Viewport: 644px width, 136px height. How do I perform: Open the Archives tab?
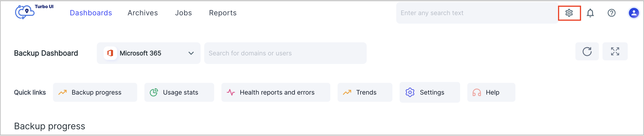click(143, 13)
